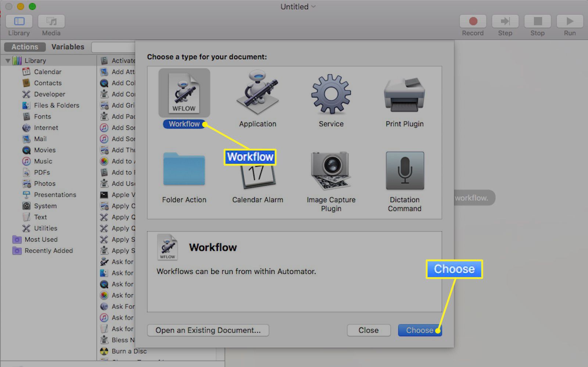Image resolution: width=588 pixels, height=367 pixels.
Task: Select Mail in the library list
Action: click(40, 139)
